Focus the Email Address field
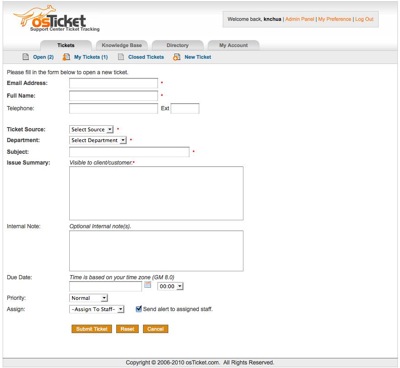Image resolution: width=400 pixels, height=368 pixels. pyautogui.click(x=113, y=83)
